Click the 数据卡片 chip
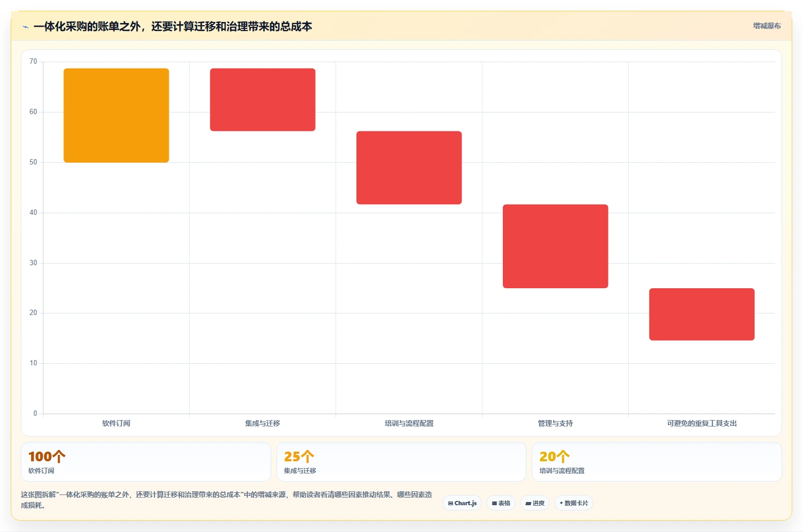This screenshot has width=803, height=532. 574,503
